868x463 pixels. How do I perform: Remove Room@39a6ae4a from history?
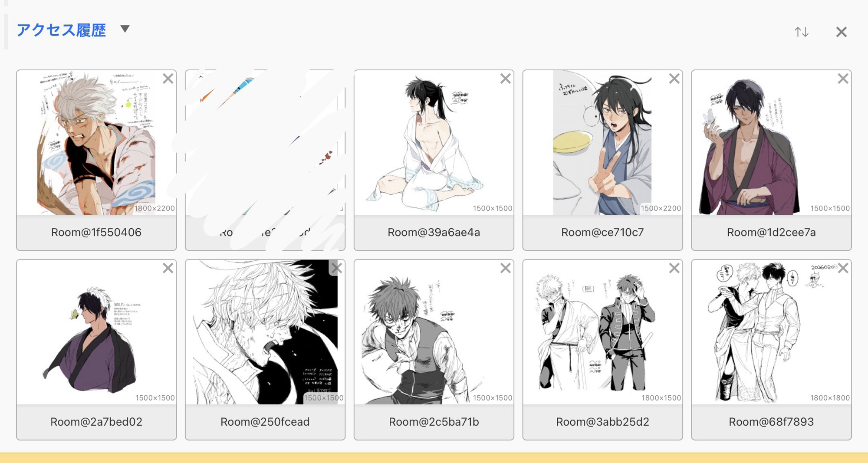coord(505,79)
